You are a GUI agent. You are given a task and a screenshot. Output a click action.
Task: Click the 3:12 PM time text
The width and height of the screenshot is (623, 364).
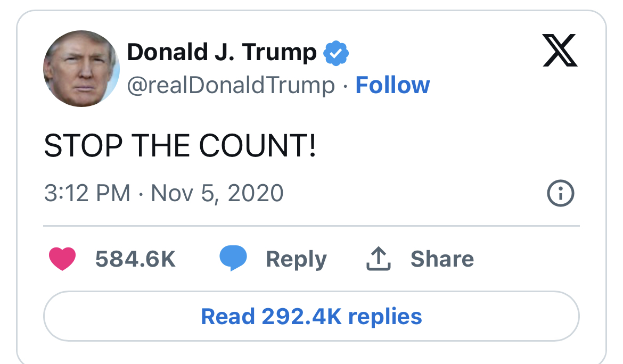pos(87,193)
